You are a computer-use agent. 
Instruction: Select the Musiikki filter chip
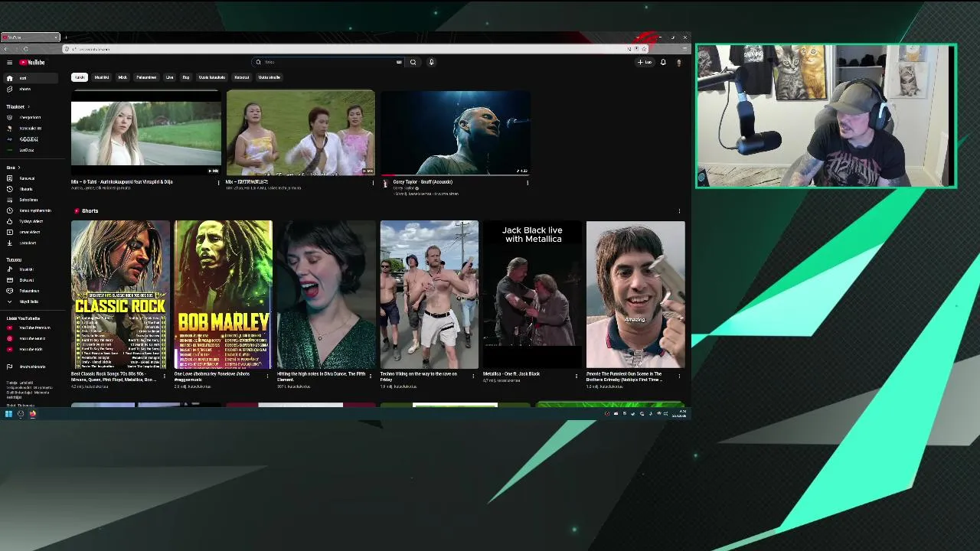[x=102, y=77]
